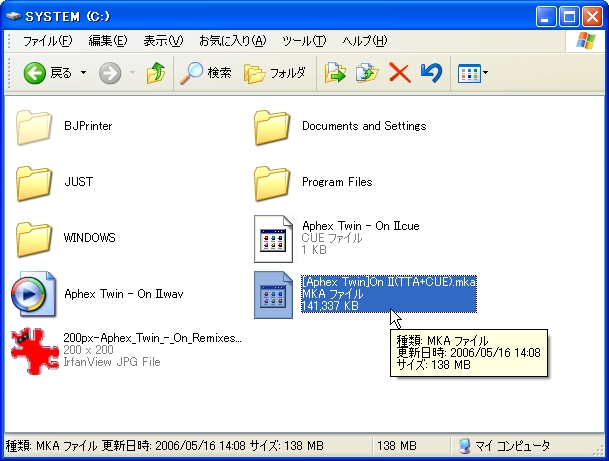
Task: Open the ファイル(F) menu
Action: [47, 41]
